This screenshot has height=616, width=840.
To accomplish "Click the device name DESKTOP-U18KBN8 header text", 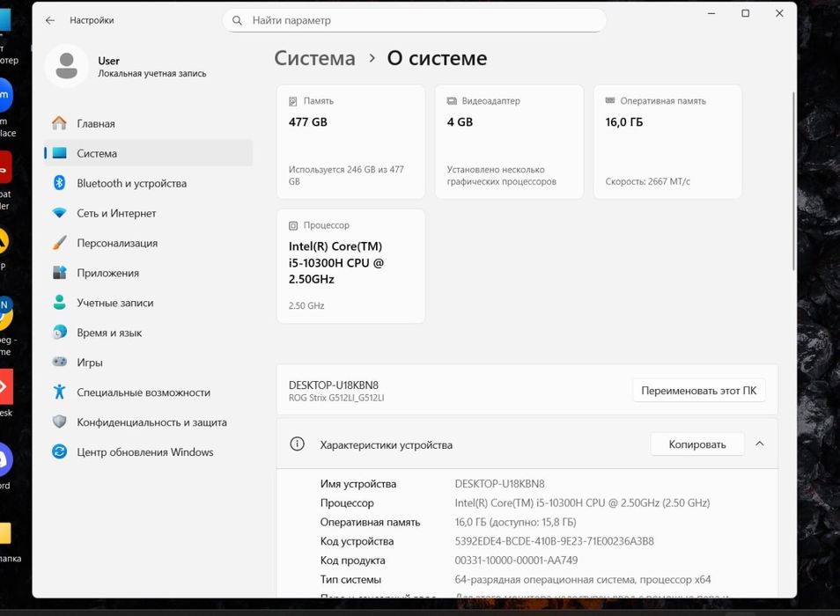I will [333, 385].
